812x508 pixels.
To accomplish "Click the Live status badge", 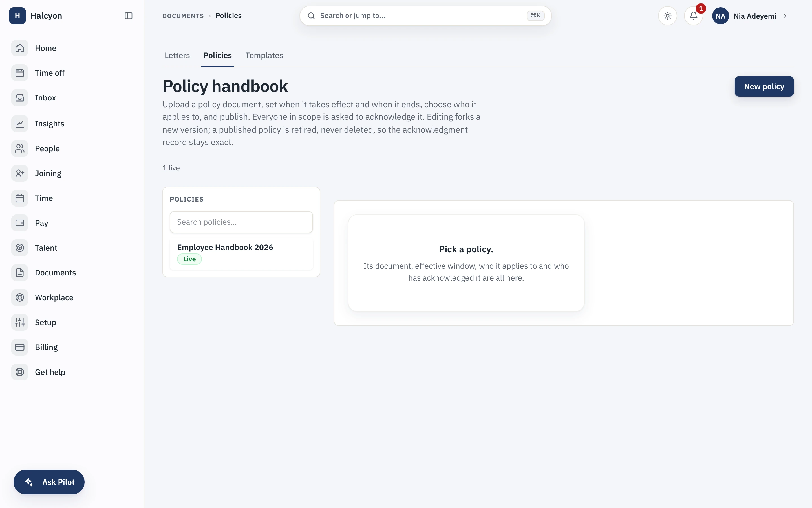I will 189,259.
